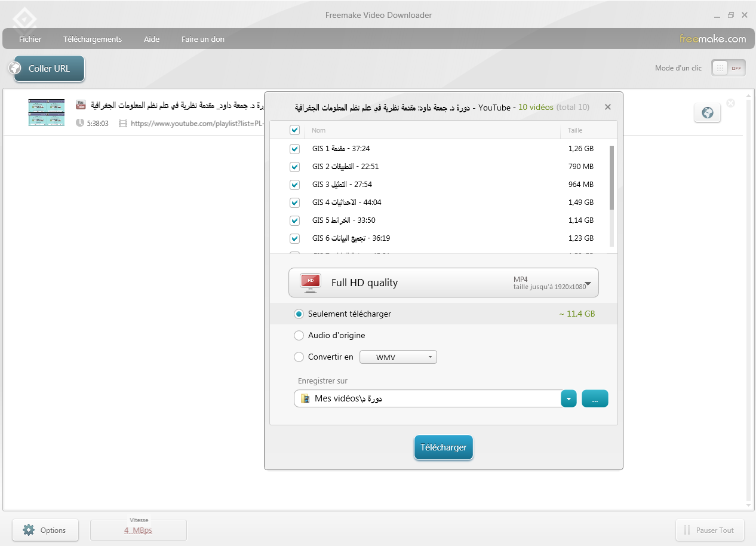Click the Pauser Tout button
This screenshot has width=756, height=546.
pos(709,530)
